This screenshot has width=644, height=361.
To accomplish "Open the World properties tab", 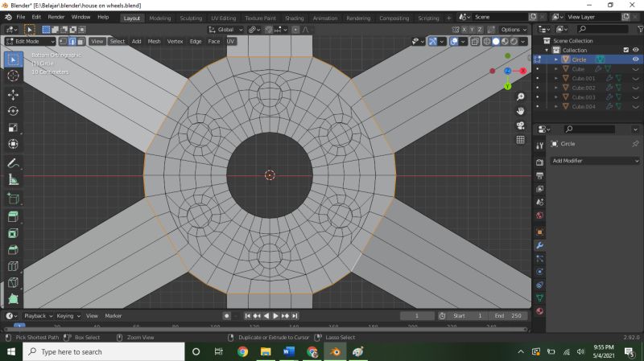I will [x=539, y=215].
